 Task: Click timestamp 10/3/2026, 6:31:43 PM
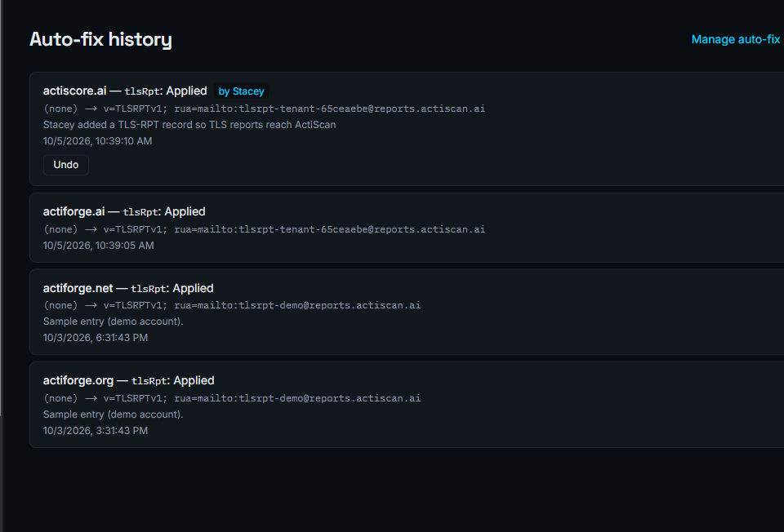click(96, 338)
